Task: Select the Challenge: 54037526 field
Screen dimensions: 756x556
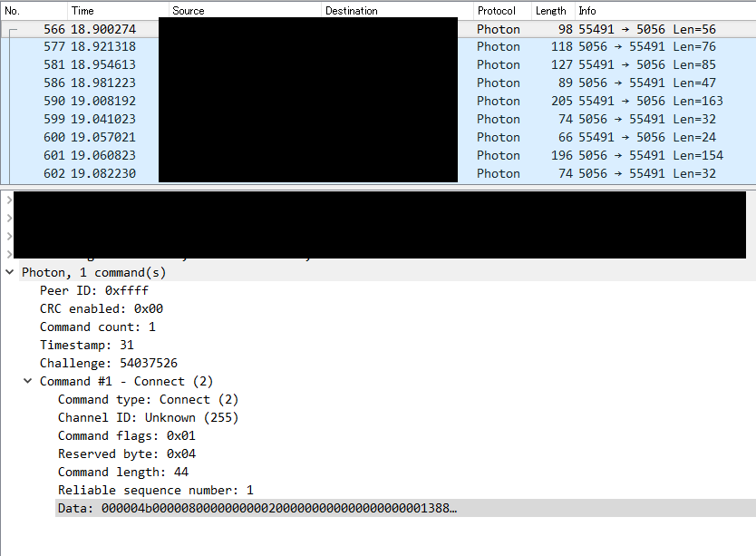Action: 109,363
